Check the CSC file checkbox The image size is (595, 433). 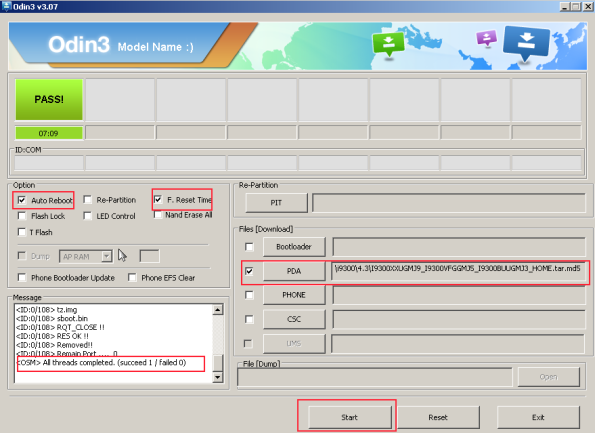tap(249, 319)
